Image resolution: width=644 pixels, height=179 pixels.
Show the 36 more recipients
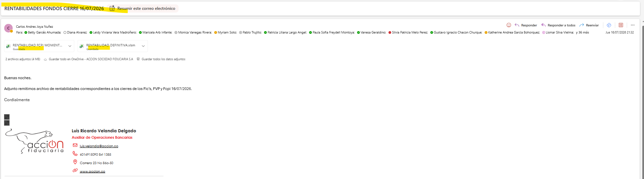tap(582, 32)
